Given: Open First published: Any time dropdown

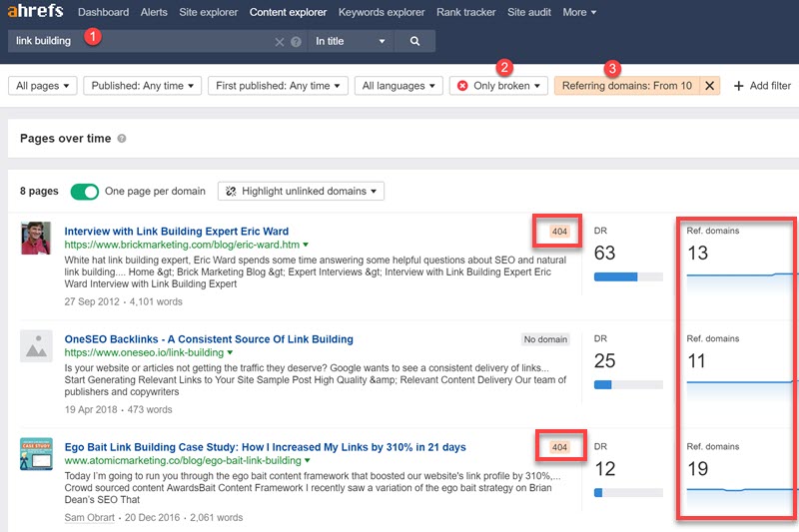Looking at the screenshot, I should [x=278, y=86].
